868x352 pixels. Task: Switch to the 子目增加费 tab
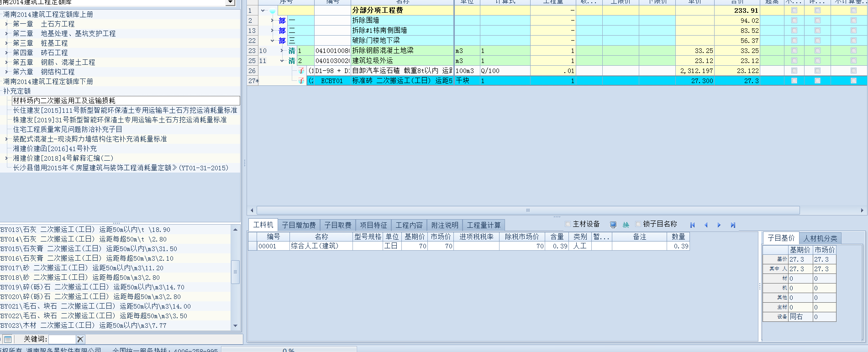click(299, 225)
